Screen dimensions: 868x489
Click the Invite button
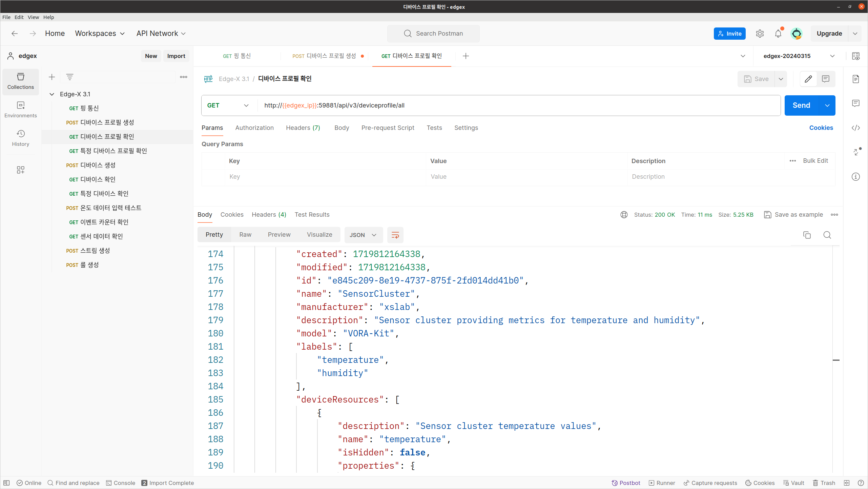coord(729,34)
